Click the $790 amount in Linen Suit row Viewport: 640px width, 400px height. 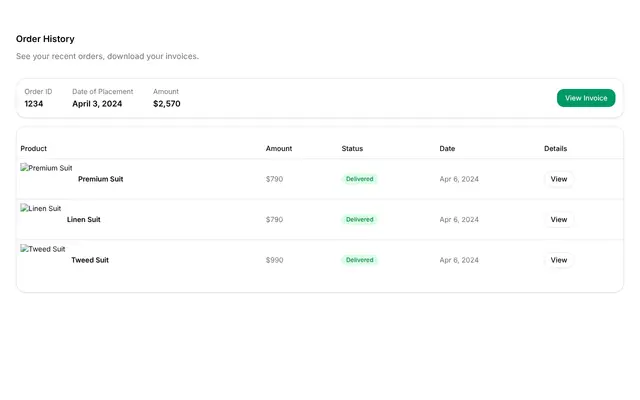click(274, 219)
